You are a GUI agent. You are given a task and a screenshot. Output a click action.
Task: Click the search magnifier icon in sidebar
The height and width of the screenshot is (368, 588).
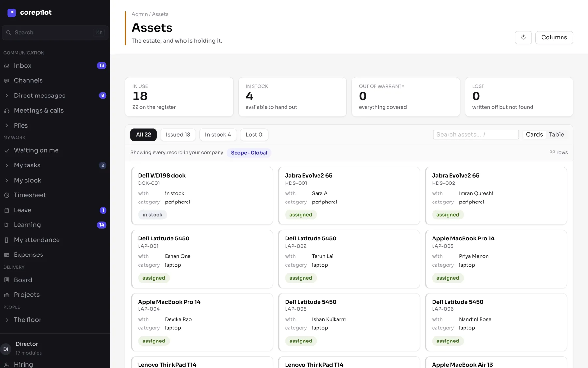(8, 33)
